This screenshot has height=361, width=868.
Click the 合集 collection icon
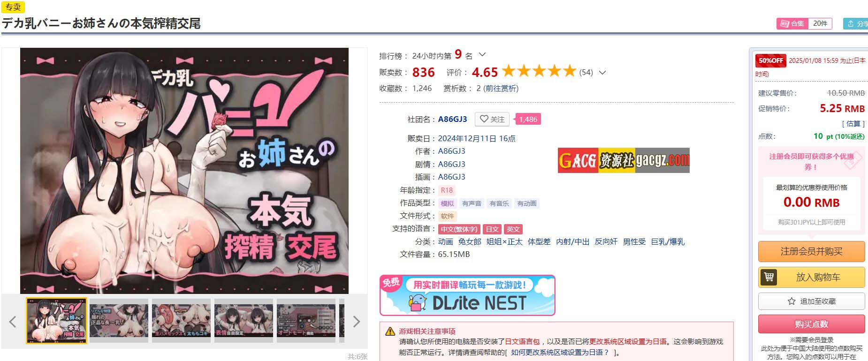click(x=784, y=23)
